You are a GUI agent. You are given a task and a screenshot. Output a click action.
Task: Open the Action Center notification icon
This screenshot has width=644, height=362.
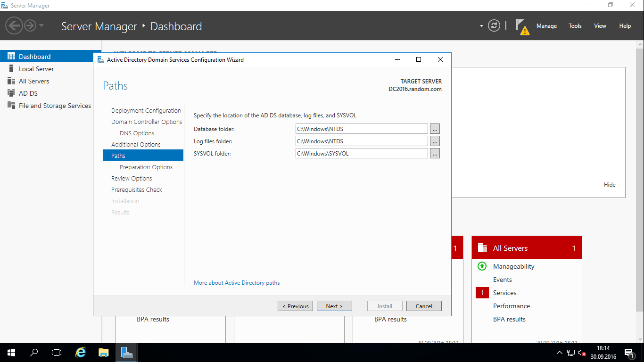coord(629,353)
